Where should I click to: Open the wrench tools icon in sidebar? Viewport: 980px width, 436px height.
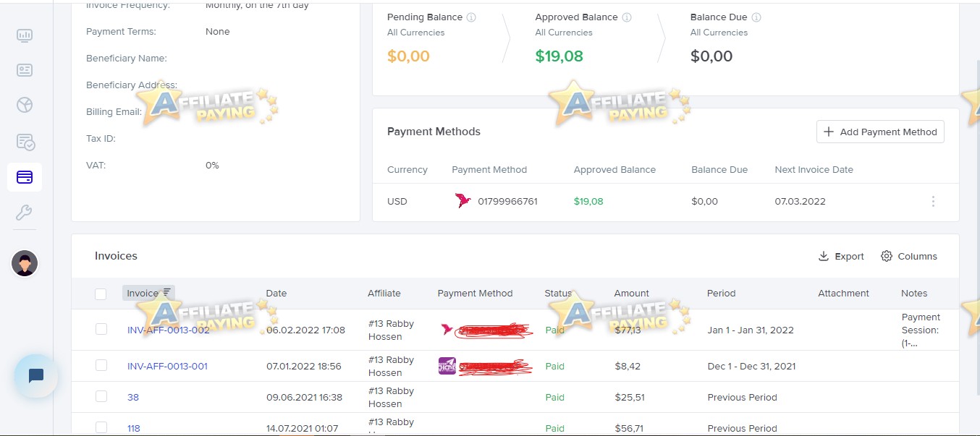click(x=25, y=213)
